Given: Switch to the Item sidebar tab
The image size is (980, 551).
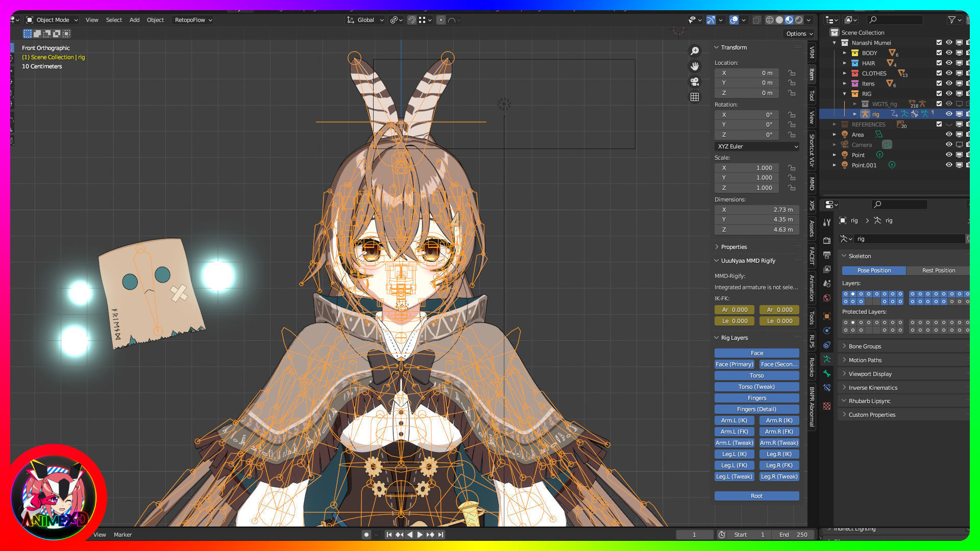Looking at the screenshot, I should click(x=812, y=74).
